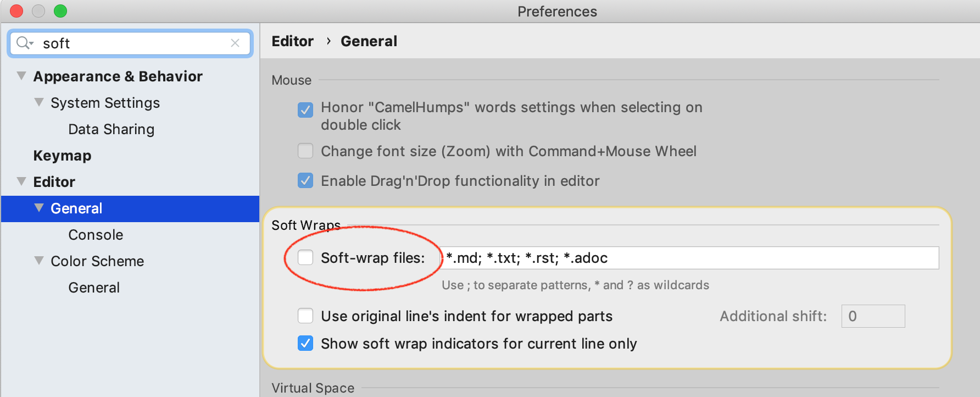Screen dimensions: 980x397
Task: Collapse the Editor tree section
Action: (21, 181)
